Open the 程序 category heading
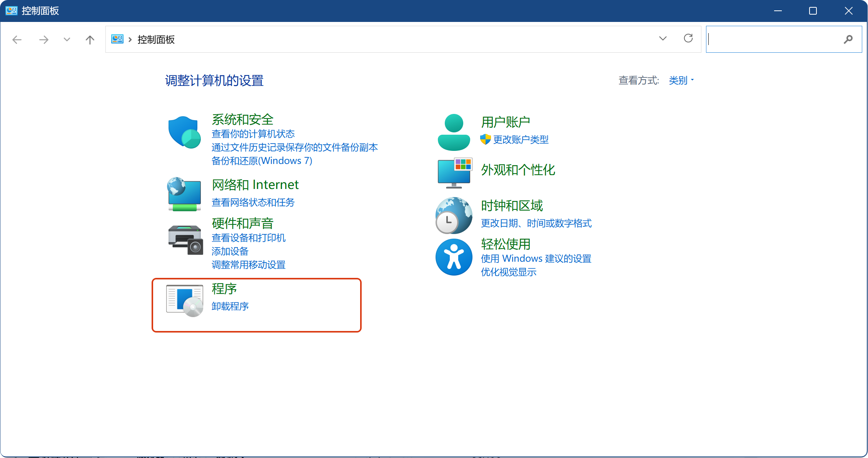The width and height of the screenshot is (868, 458). (x=224, y=289)
